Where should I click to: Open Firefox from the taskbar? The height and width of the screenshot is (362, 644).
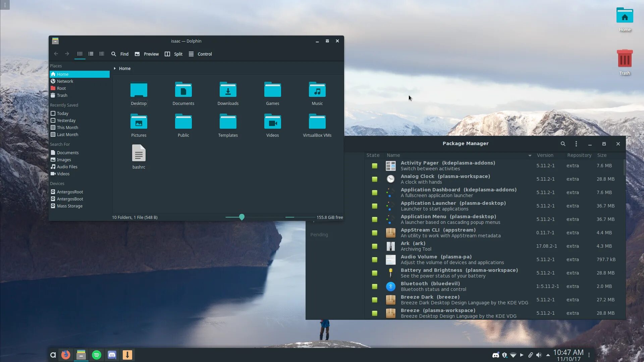point(66,355)
